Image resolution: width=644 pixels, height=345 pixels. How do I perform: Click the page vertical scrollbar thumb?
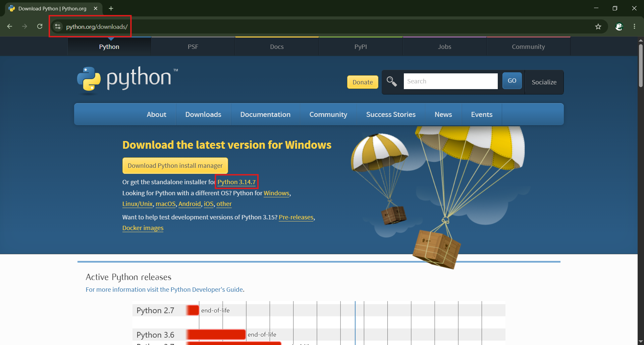coord(641,66)
